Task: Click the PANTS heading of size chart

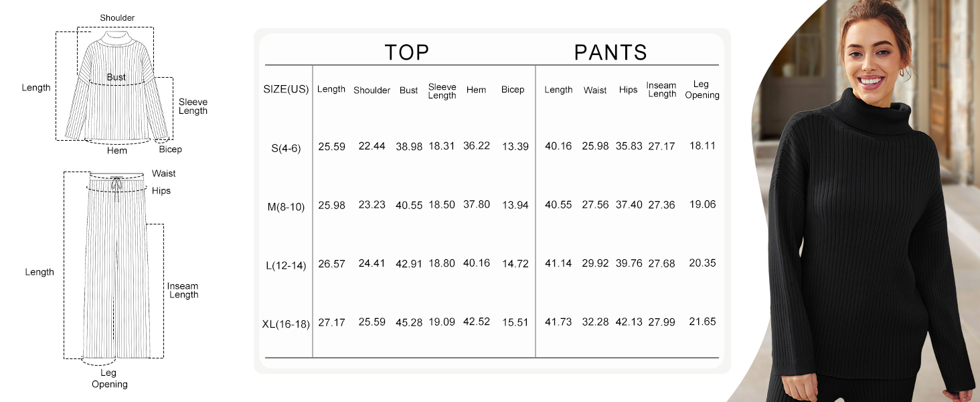Action: (610, 52)
